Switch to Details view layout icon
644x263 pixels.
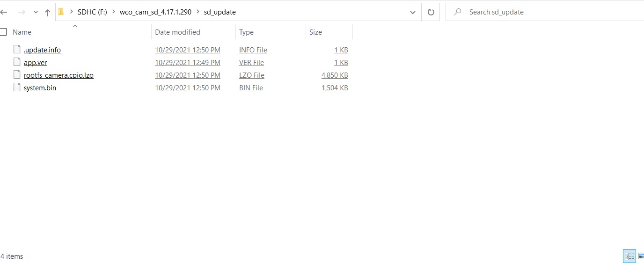click(629, 256)
